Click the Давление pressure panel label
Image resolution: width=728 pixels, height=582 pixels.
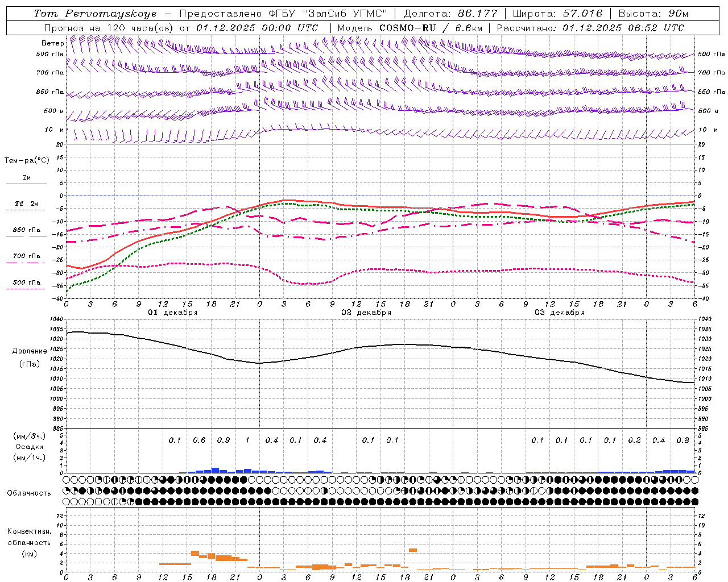click(30, 351)
